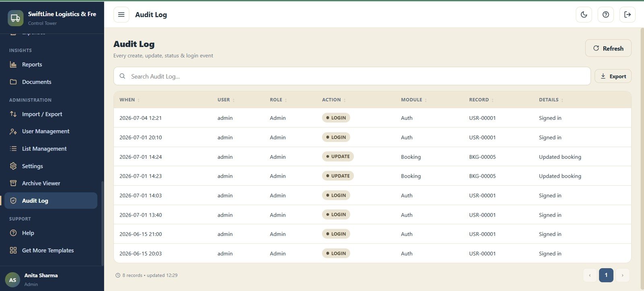The height and width of the screenshot is (291, 644).
Task: Click the Audit Log header title
Action: pos(151,14)
